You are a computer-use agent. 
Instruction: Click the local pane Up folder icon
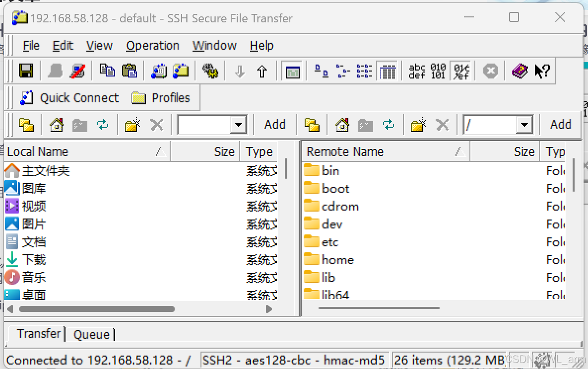tap(26, 125)
